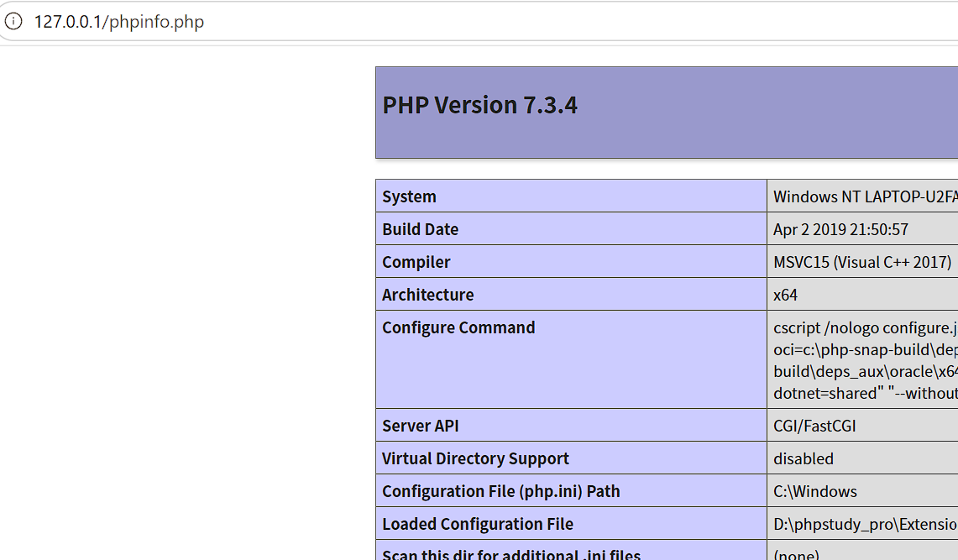Select the System row label
The width and height of the screenshot is (958, 560).
(x=410, y=196)
